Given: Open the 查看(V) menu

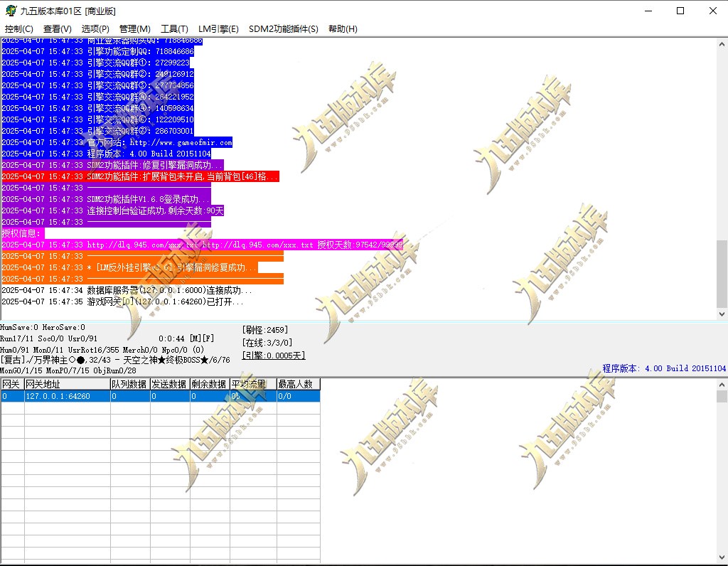Looking at the screenshot, I should click(x=57, y=28).
